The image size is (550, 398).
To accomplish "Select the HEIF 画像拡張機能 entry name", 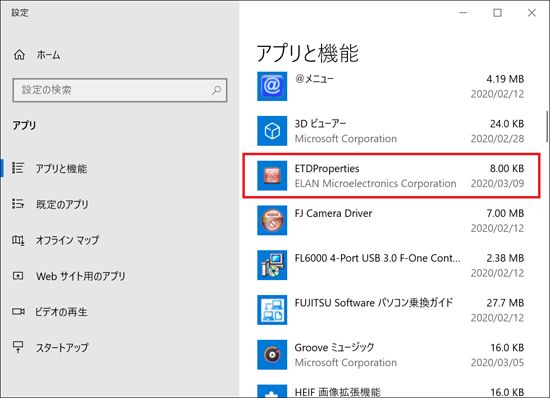I will 337,392.
